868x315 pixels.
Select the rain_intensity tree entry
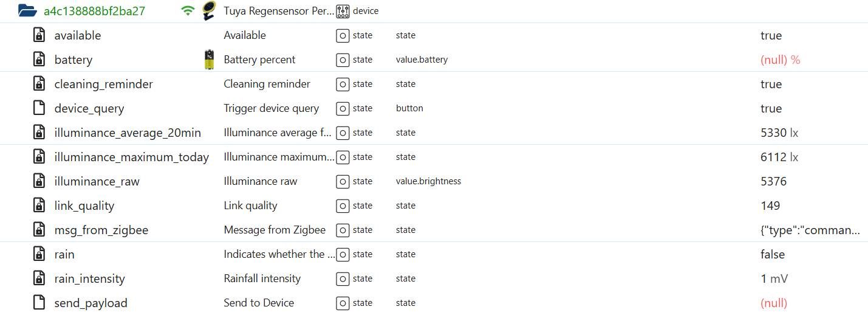point(89,279)
